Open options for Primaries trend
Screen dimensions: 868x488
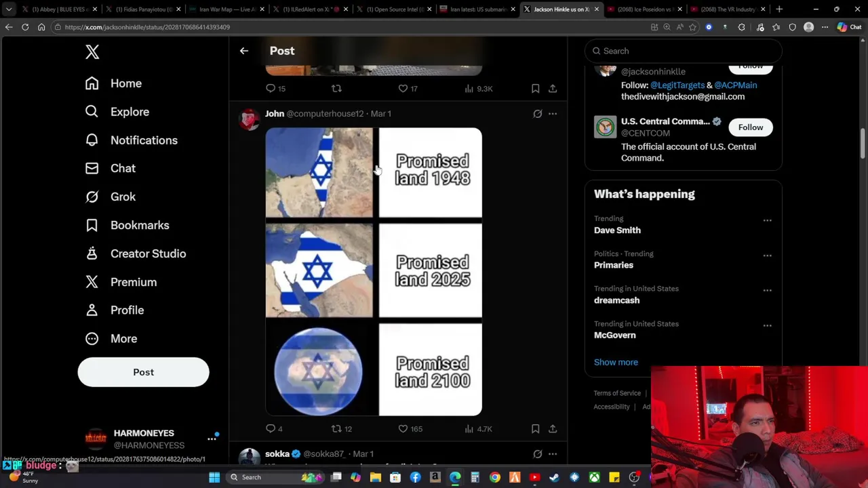(767, 256)
